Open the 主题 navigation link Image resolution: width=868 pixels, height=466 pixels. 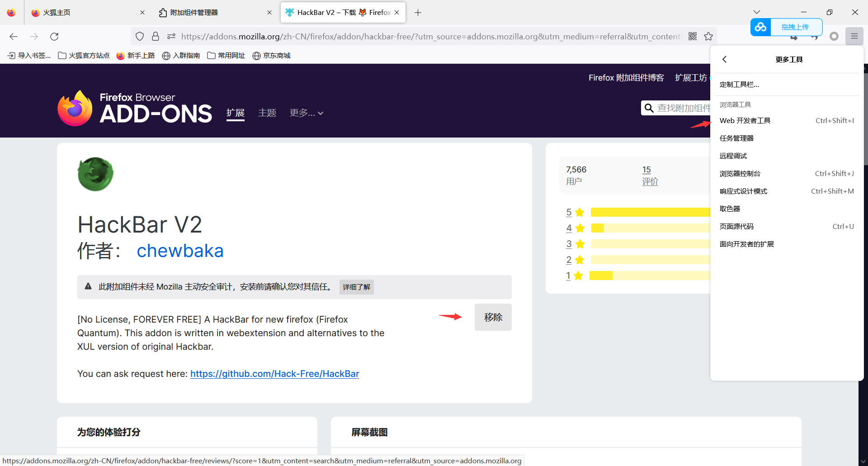267,113
